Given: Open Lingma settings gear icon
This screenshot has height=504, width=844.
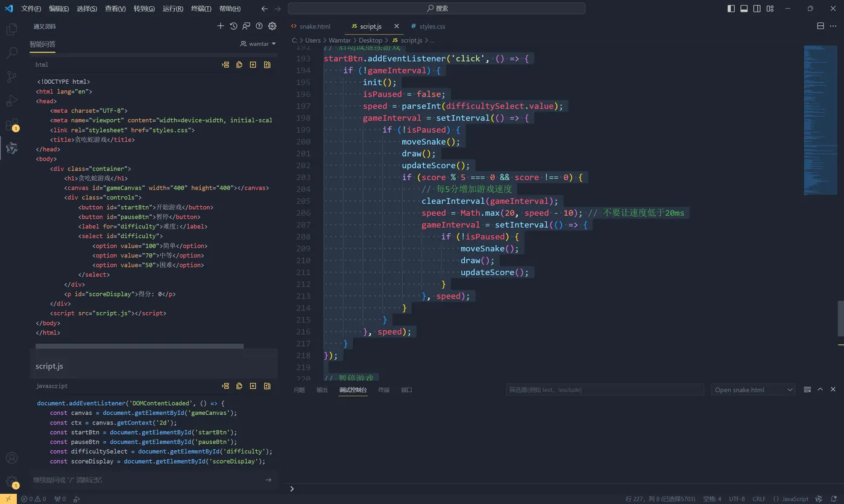Looking at the screenshot, I should [x=272, y=26].
